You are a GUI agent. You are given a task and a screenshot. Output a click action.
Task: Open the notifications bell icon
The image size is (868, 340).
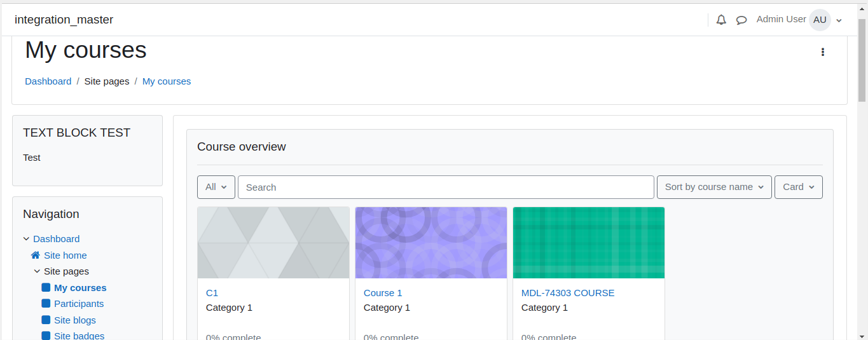[721, 20]
